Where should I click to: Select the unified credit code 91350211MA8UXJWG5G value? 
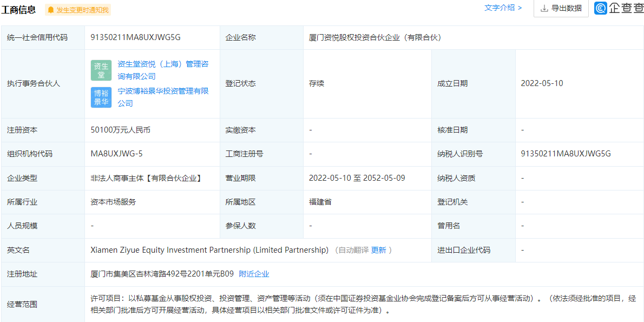pyautogui.click(x=135, y=37)
